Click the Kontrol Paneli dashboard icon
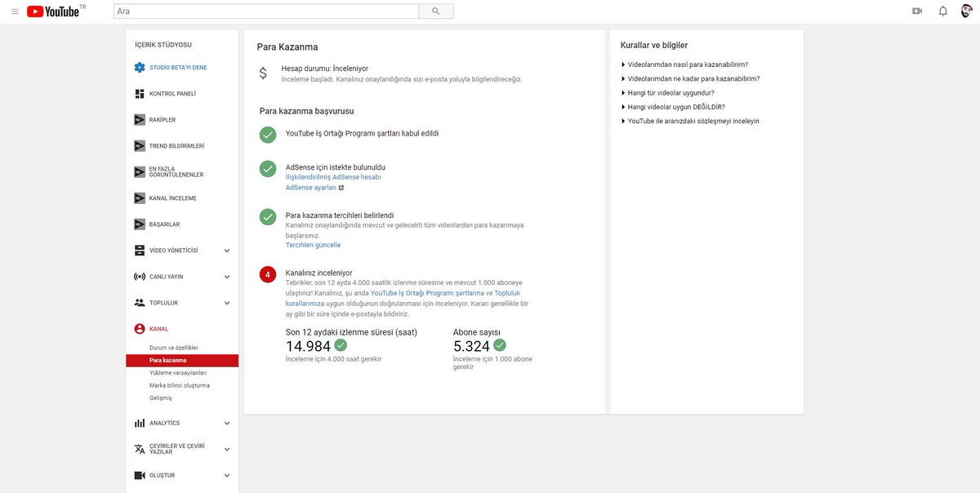Image resolution: width=980 pixels, height=493 pixels. click(x=140, y=94)
